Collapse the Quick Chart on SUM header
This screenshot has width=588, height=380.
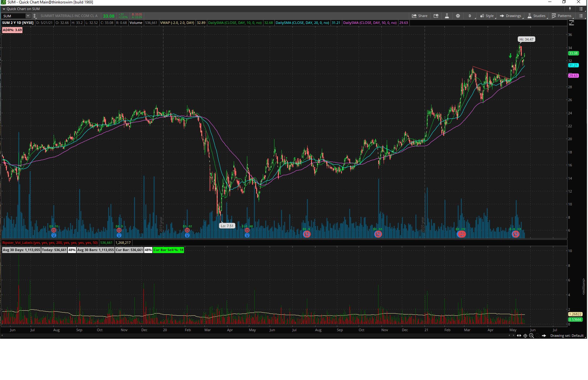4,9
